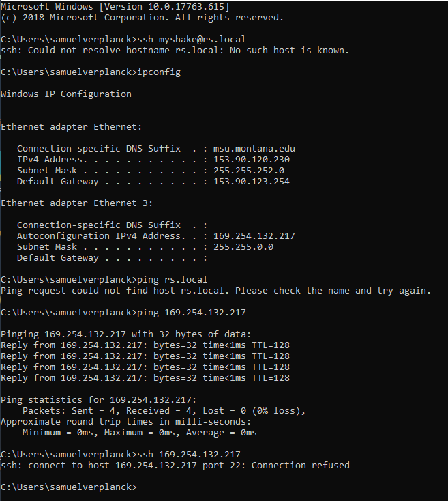Image resolution: width=448 pixels, height=501 pixels.
Task: Click the 'ping 169.254.132.217' command
Action: pyautogui.click(x=192, y=312)
